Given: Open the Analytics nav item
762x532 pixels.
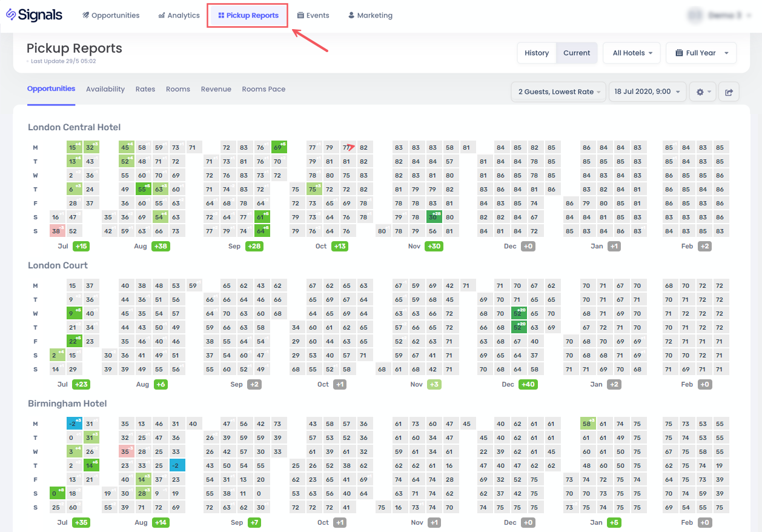Looking at the screenshot, I should pos(179,15).
